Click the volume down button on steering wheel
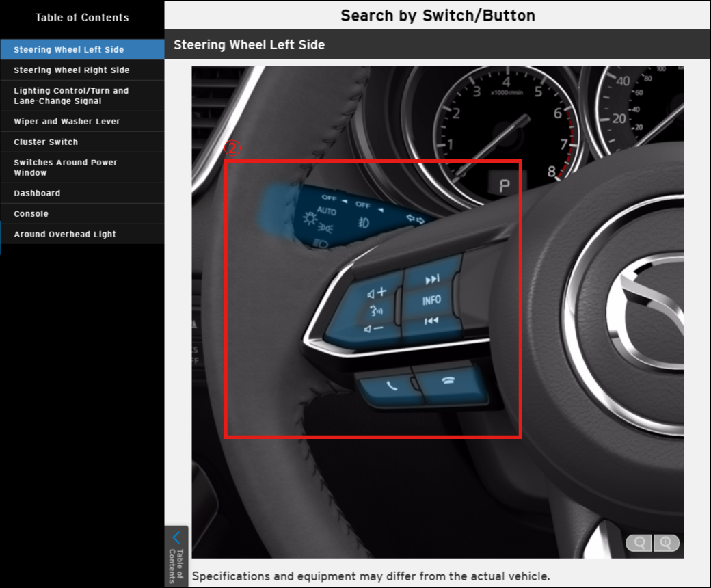The width and height of the screenshot is (711, 588). coord(374,329)
